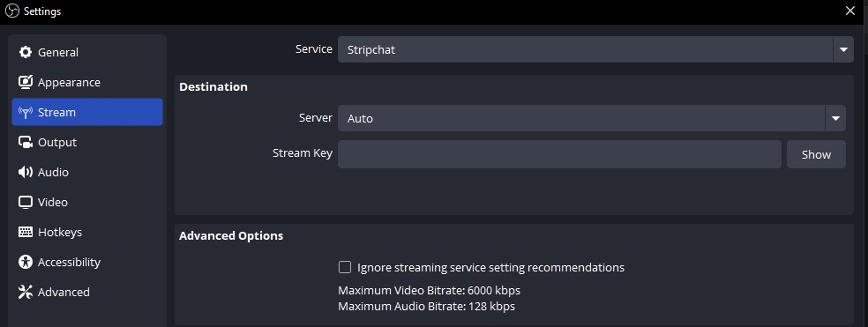Click the Accessibility person icon
This screenshot has width=868, height=327.
point(26,262)
